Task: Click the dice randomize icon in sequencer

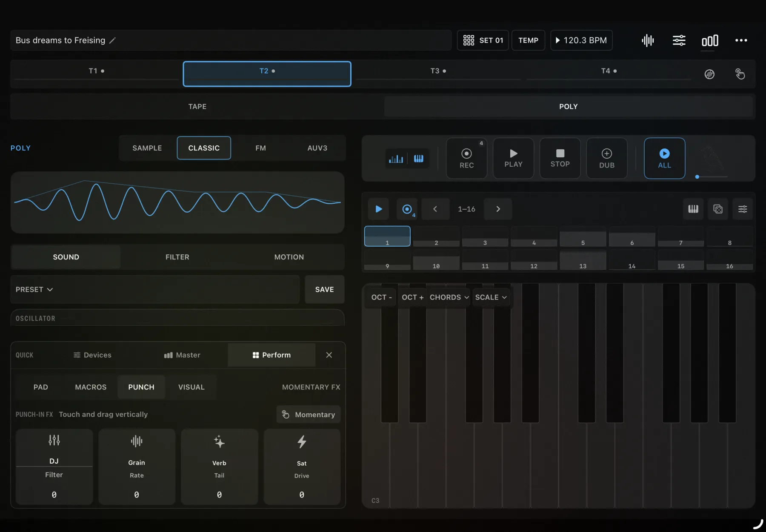Action: pyautogui.click(x=718, y=209)
